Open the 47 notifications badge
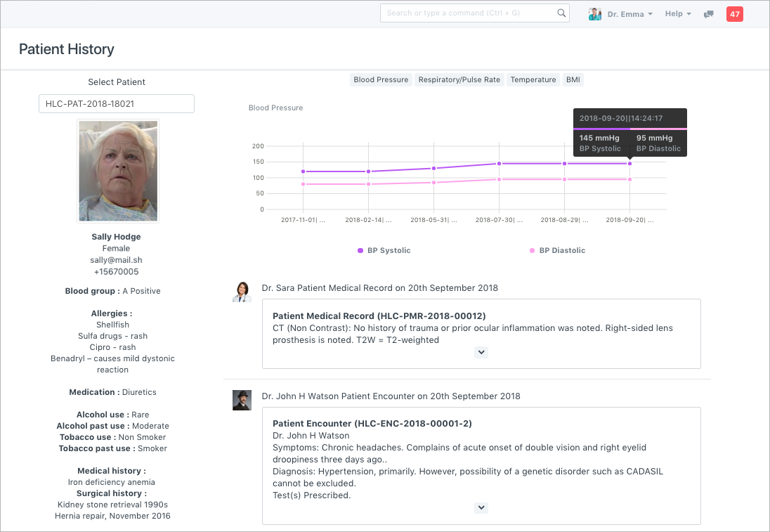The width and height of the screenshot is (770, 532). click(x=734, y=14)
